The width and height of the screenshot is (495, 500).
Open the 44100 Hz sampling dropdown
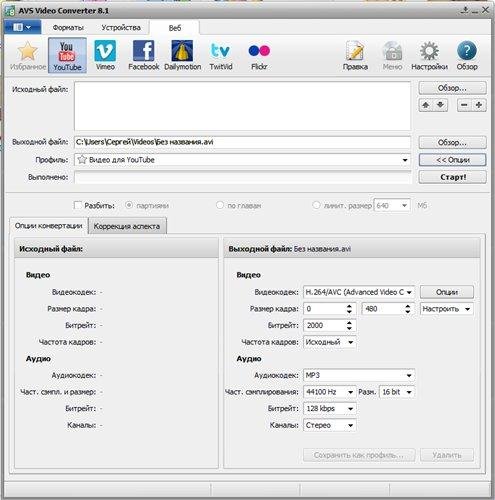coord(330,392)
